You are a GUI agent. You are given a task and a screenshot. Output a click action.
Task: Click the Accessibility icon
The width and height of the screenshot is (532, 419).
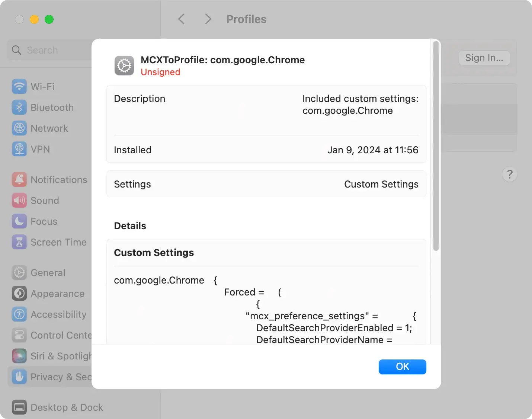[19, 314]
